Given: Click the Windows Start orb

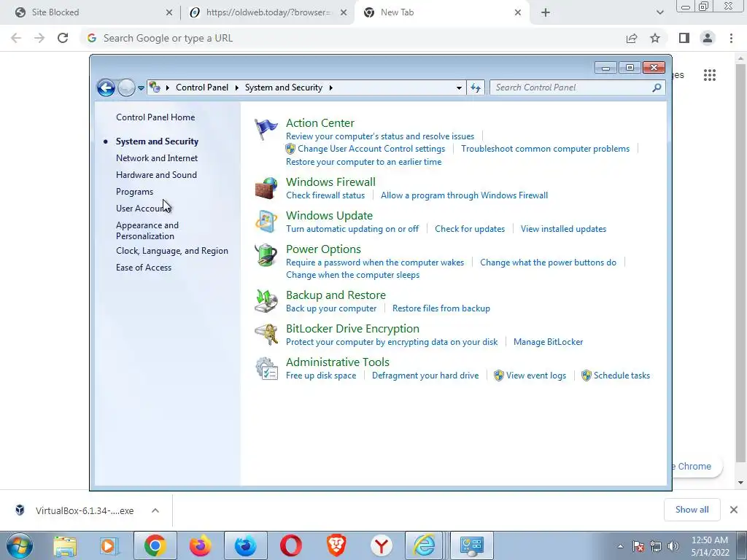Looking at the screenshot, I should pyautogui.click(x=20, y=545).
